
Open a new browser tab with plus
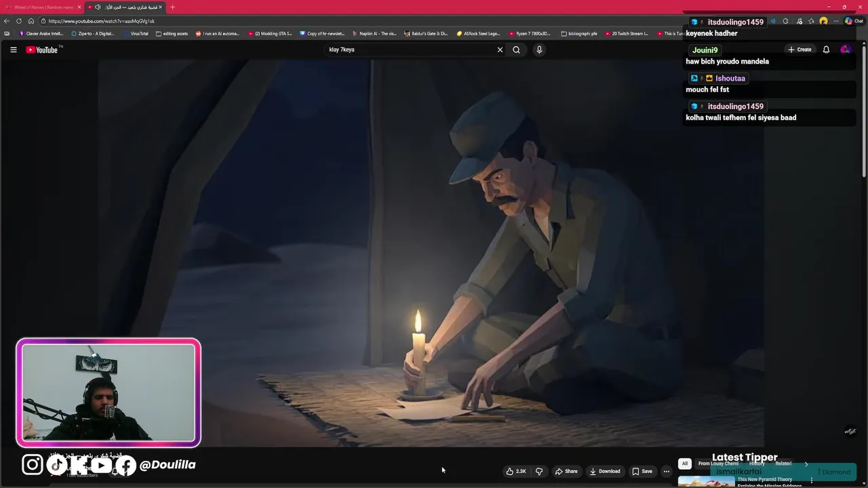(172, 7)
